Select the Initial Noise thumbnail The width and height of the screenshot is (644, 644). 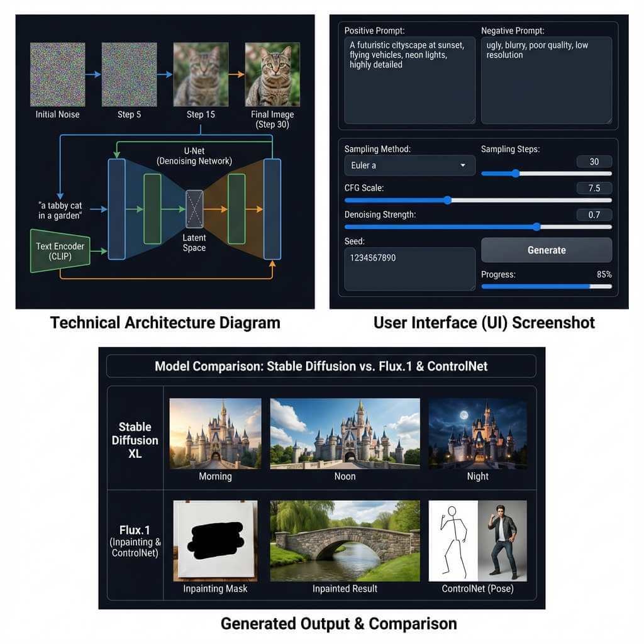tap(57, 74)
